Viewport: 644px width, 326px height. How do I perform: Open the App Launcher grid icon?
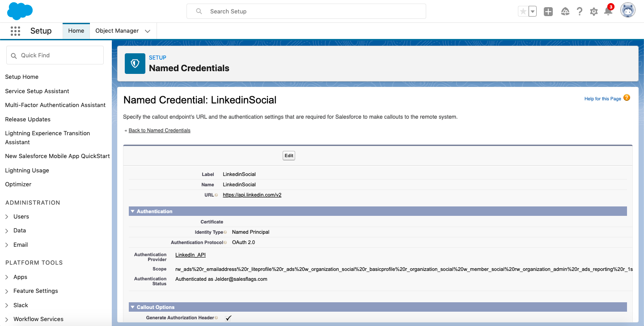[15, 31]
